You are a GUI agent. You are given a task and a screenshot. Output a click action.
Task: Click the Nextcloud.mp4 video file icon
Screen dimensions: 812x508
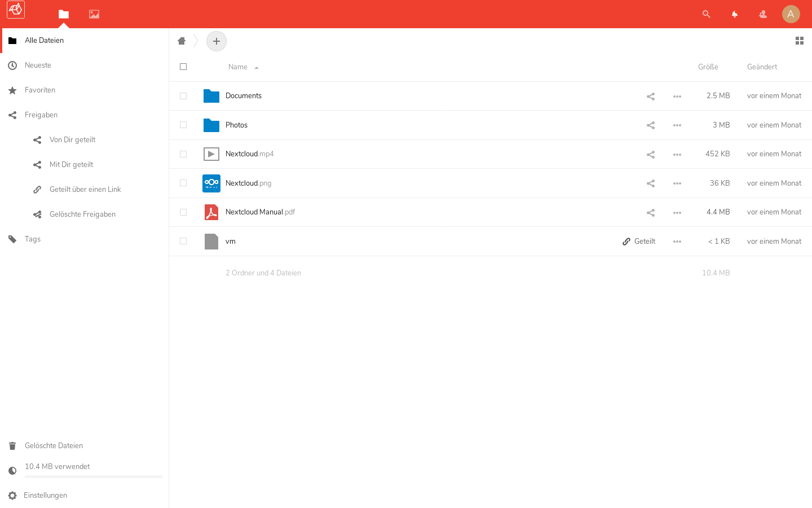[x=211, y=154]
